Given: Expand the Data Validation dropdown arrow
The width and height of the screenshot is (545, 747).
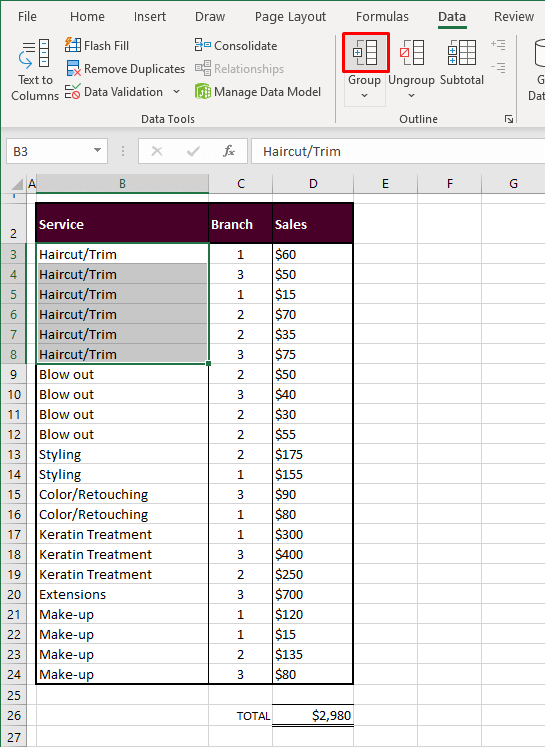Looking at the screenshot, I should click(176, 91).
